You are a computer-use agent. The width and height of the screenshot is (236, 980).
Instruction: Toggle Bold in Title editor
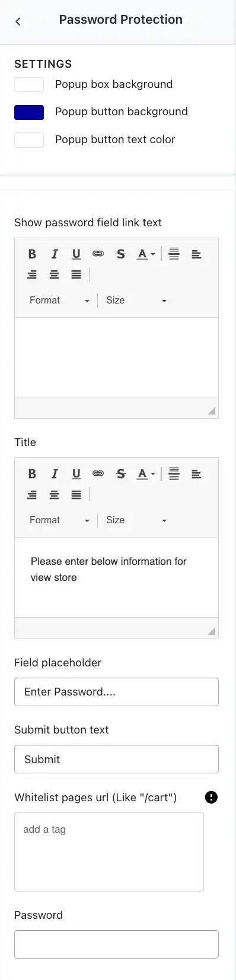pos(32,473)
